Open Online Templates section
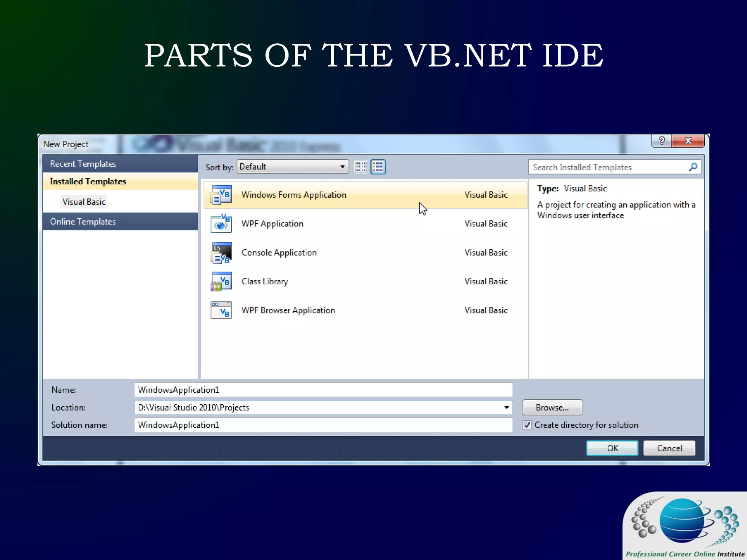This screenshot has height=560, width=747. 120,221
